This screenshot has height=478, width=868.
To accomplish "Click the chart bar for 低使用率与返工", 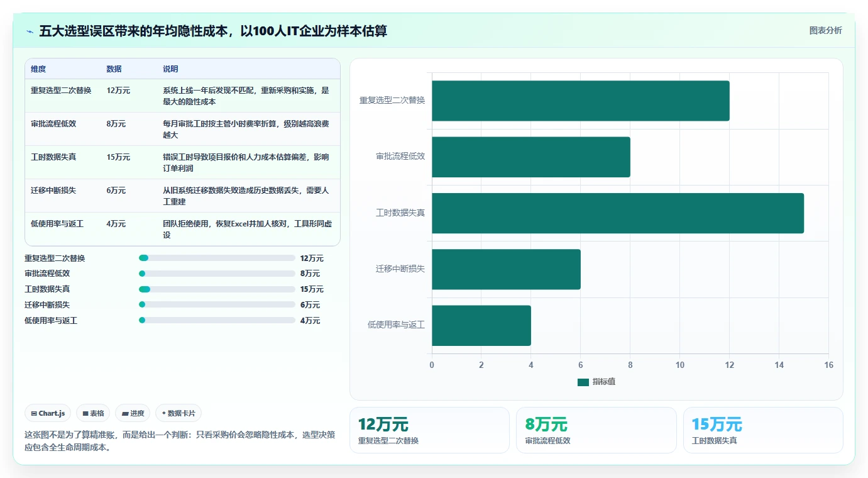I will [481, 325].
